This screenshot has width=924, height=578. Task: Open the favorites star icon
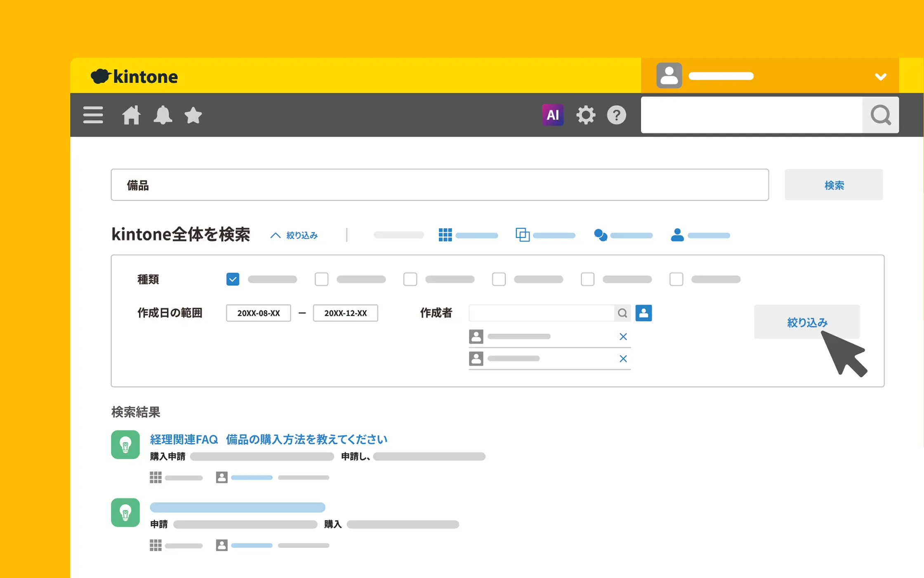click(x=193, y=115)
